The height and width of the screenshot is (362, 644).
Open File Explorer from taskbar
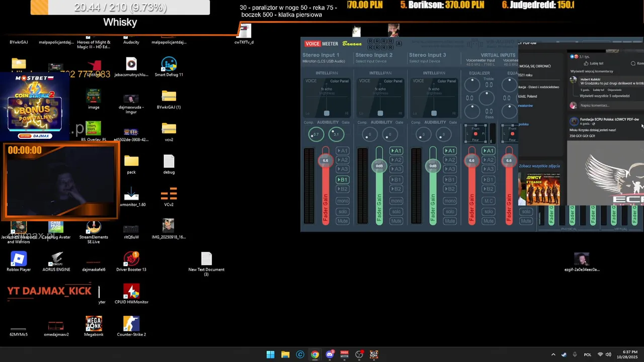[x=285, y=354]
